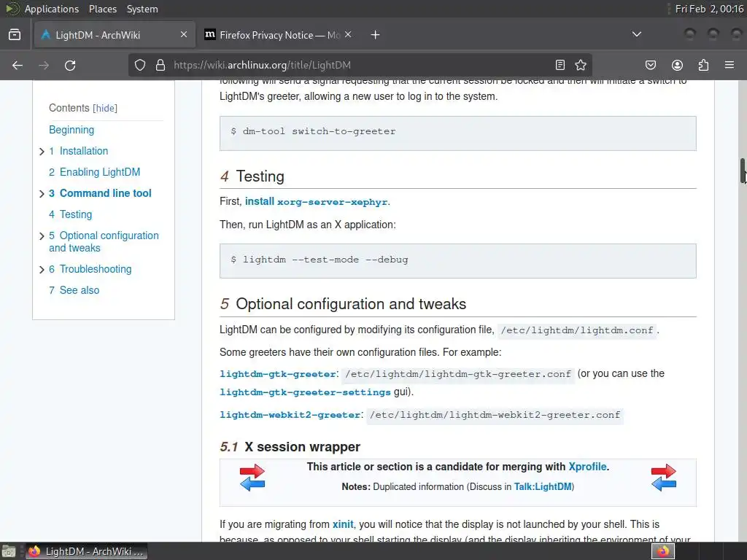Open a new tab with plus button
747x560 pixels.
(376, 35)
